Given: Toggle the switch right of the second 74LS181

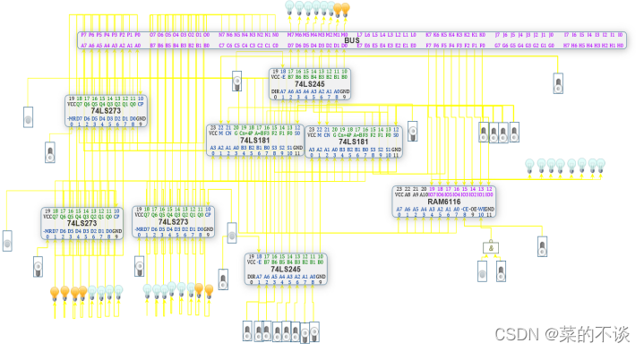Looking at the screenshot, I should 413,131.
